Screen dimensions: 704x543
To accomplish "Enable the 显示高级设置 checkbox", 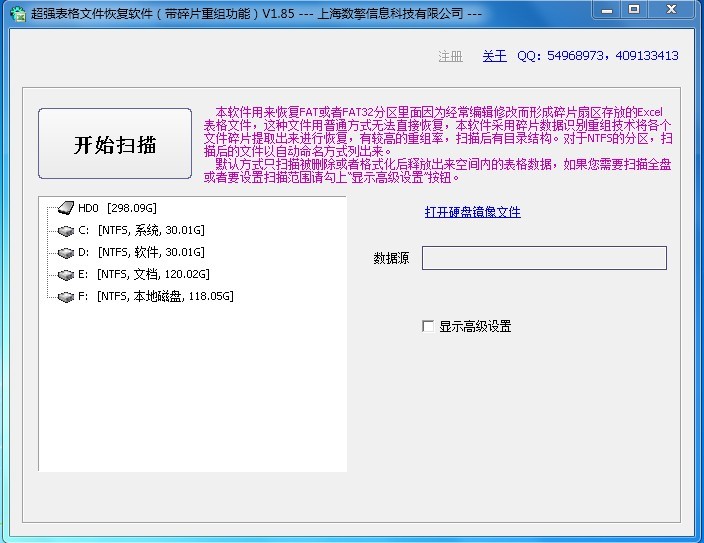I will 428,326.
